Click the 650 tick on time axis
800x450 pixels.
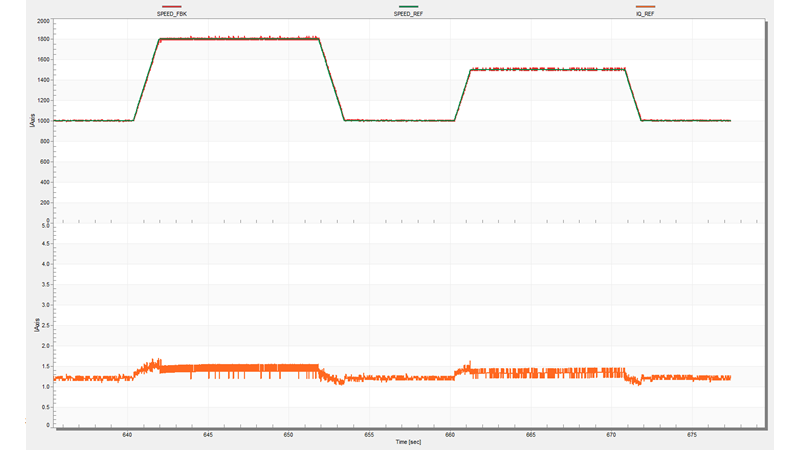[x=288, y=435]
